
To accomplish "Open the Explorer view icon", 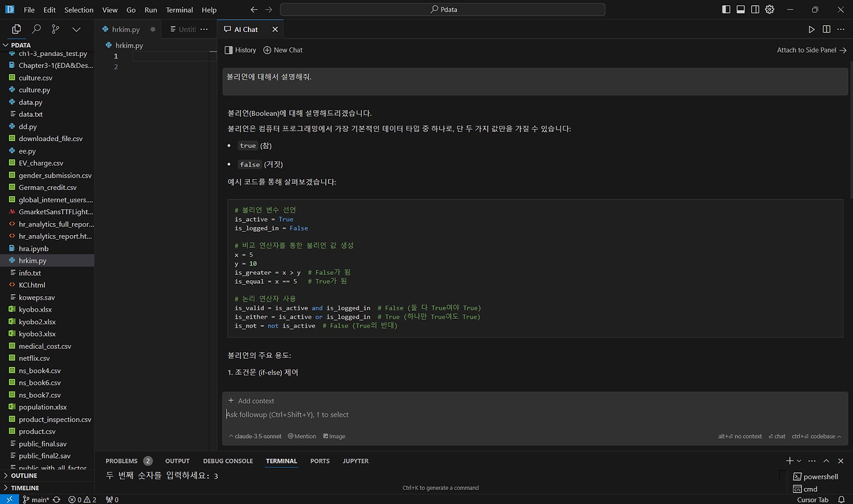I will (x=17, y=29).
